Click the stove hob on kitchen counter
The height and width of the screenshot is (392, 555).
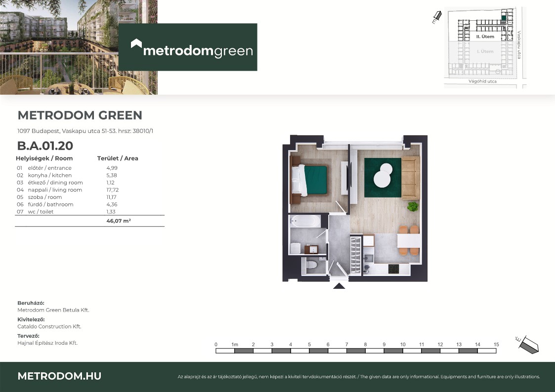point(394,269)
